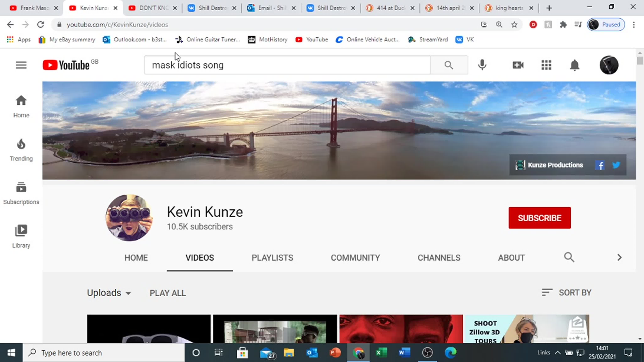Viewport: 644px width, 362px height.
Task: Open Library in the sidebar
Action: pos(21,237)
